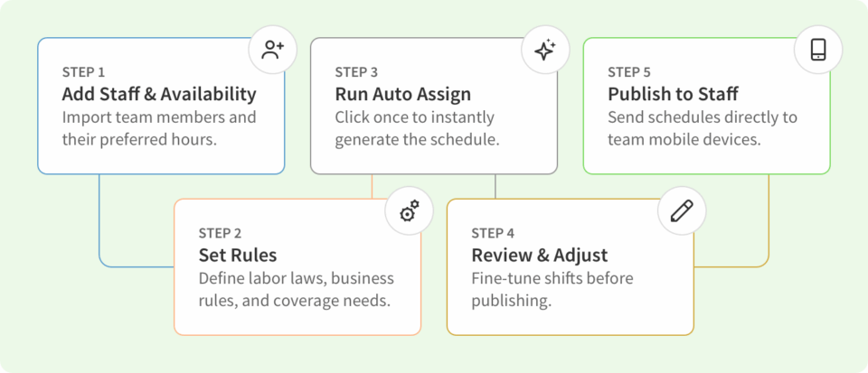Click the 'Define labor laws' description text

tap(297, 290)
